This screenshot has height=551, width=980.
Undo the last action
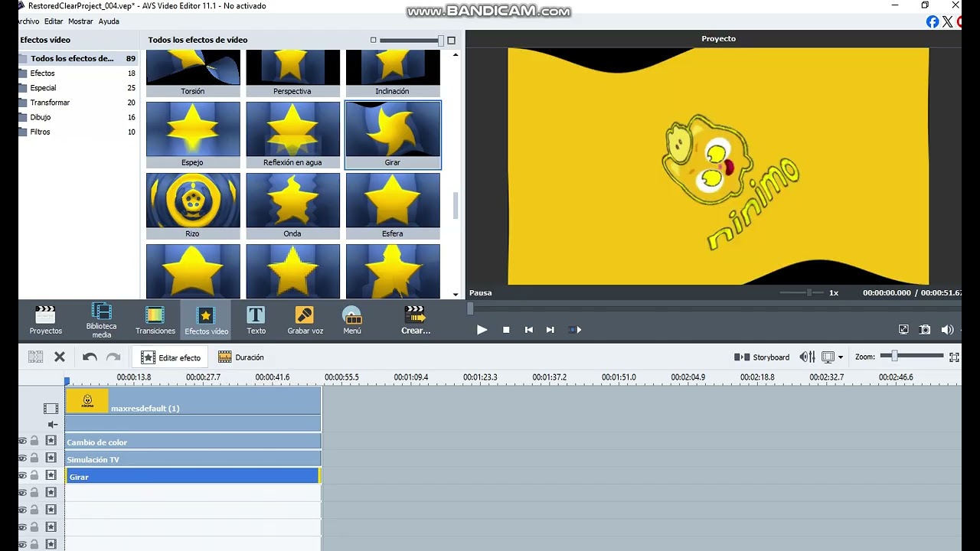pos(90,357)
